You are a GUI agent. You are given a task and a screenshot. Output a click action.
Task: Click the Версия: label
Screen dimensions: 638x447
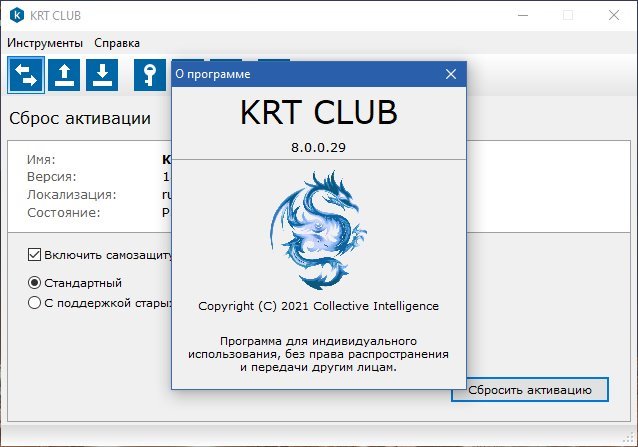tap(52, 177)
